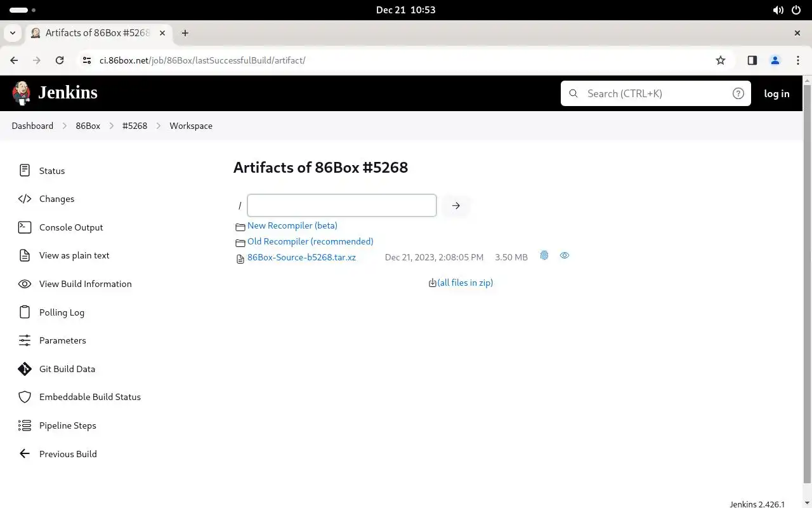Expand the chevron after #5268 breadcrumb
Screen dimensions: 812x508
[x=159, y=126]
